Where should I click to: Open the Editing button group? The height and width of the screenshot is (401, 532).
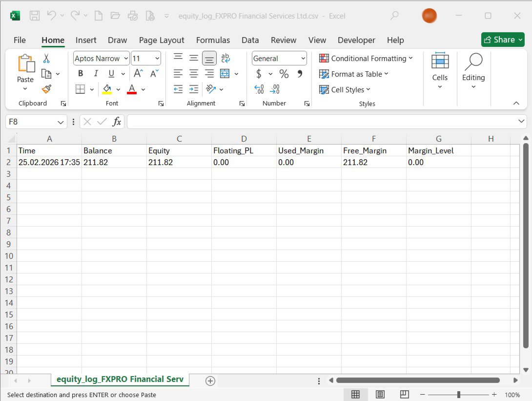(x=473, y=71)
